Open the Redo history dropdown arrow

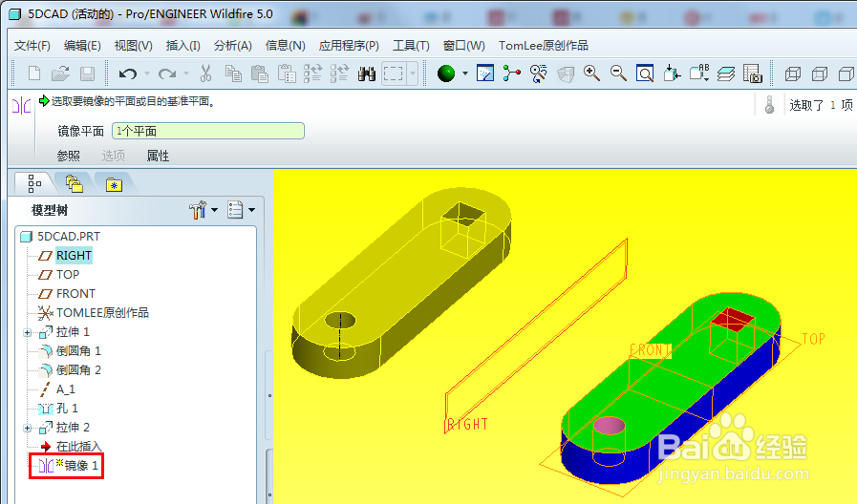click(x=186, y=73)
